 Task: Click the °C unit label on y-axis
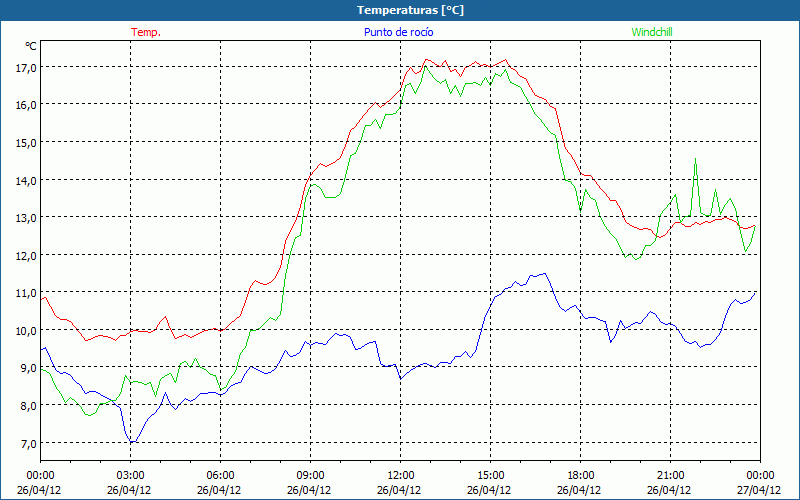(x=31, y=46)
